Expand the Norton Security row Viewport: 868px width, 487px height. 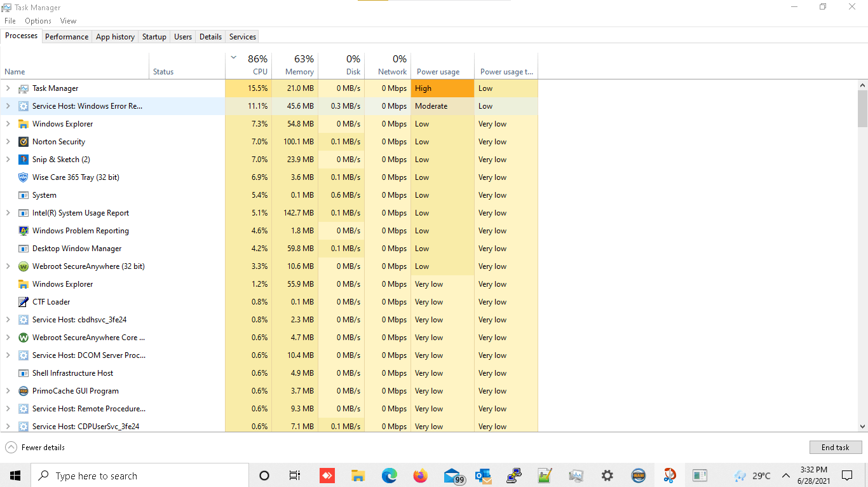8,142
